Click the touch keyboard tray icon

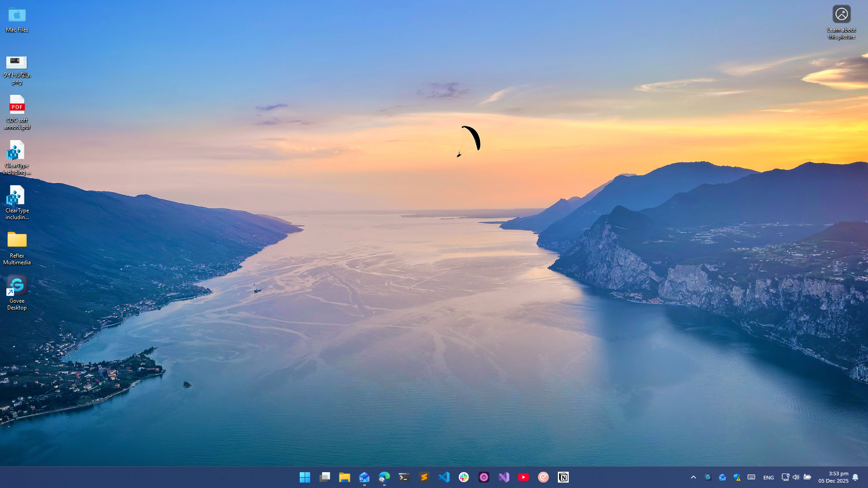click(x=751, y=477)
